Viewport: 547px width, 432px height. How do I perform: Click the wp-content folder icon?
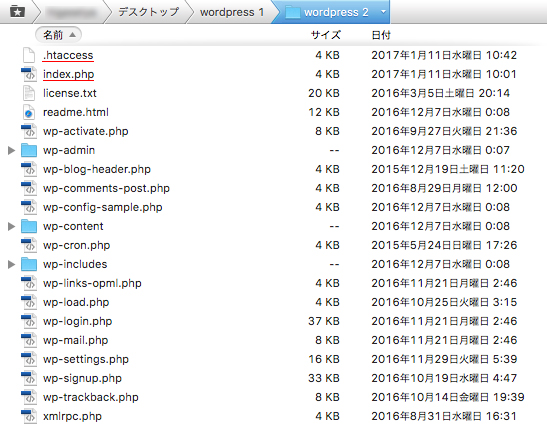pyautogui.click(x=29, y=226)
